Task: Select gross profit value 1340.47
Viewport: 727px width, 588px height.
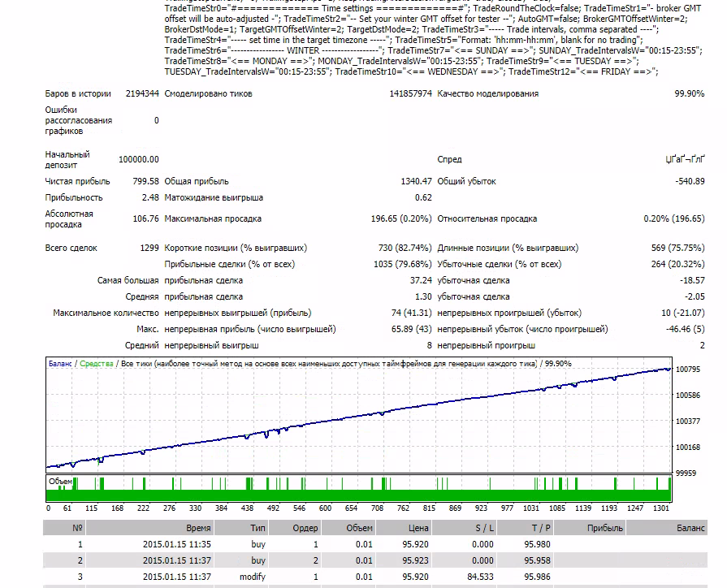Action: point(417,181)
